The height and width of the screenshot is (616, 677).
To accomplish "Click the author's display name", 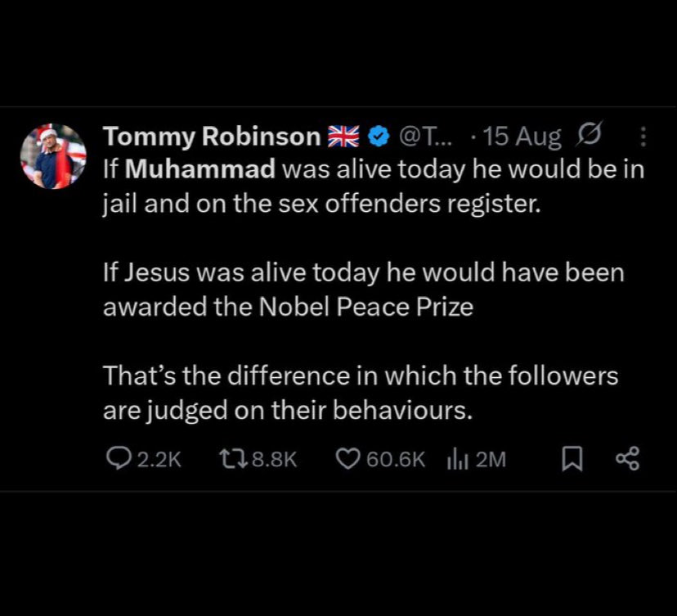I will click(212, 137).
